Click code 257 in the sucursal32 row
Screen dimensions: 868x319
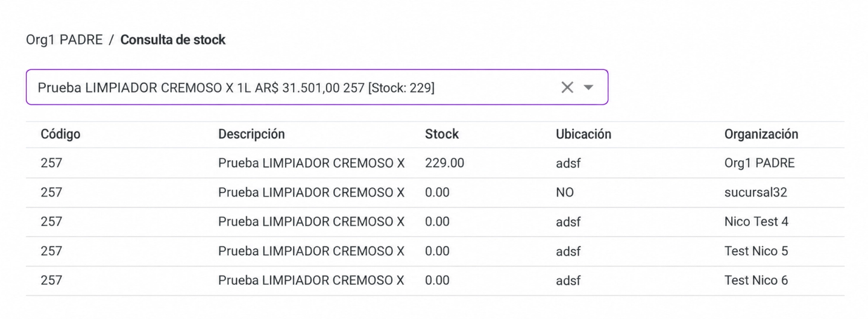pyautogui.click(x=51, y=192)
